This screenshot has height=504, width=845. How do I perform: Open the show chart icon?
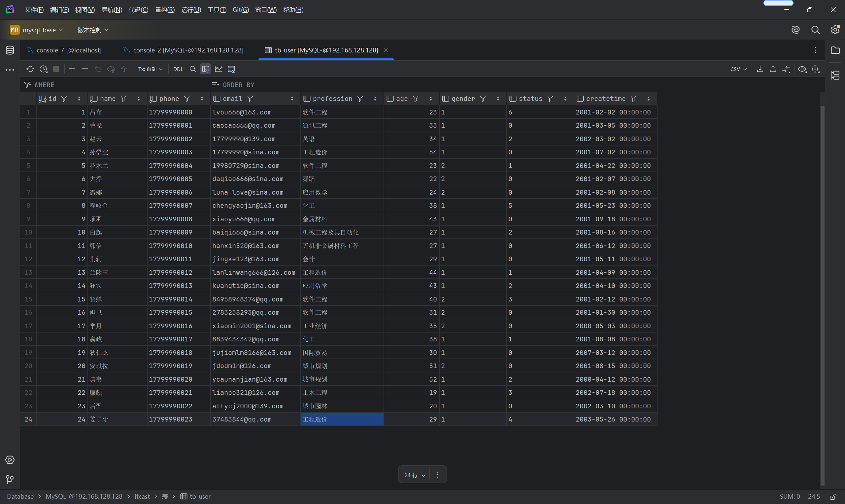[219, 69]
